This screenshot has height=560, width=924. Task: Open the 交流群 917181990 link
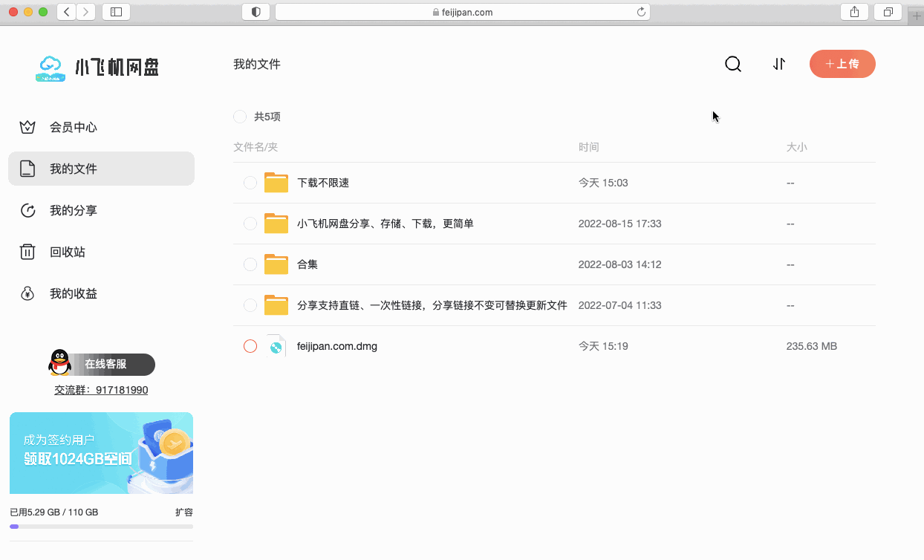click(x=101, y=389)
